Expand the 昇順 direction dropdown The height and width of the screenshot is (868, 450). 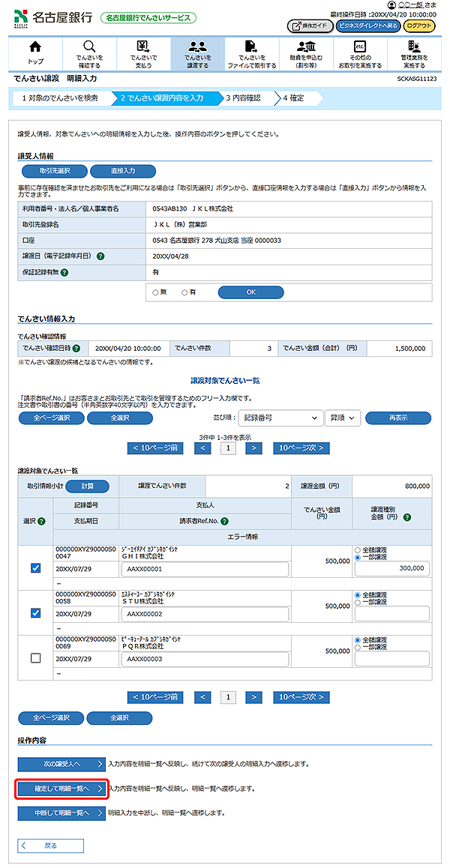[x=343, y=418]
